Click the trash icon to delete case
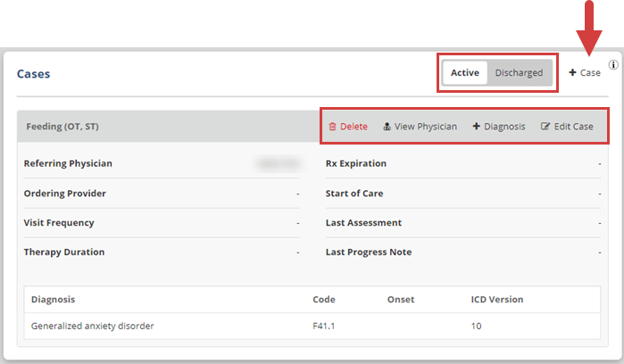 (332, 127)
